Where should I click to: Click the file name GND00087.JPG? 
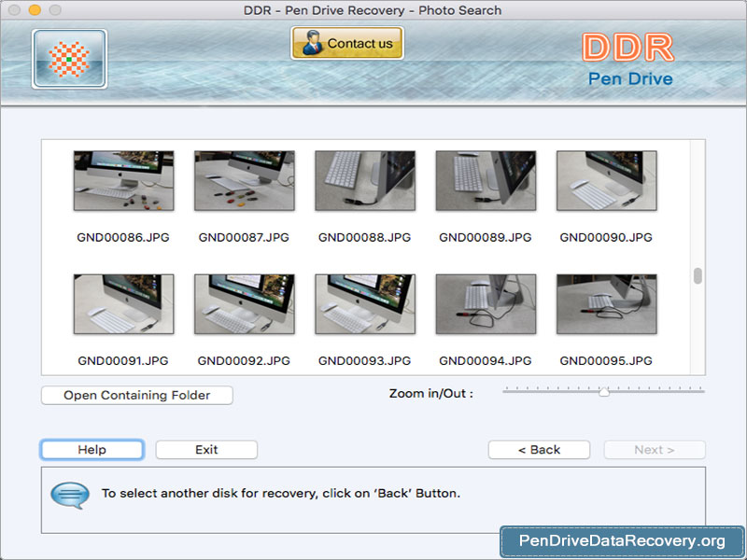(x=244, y=237)
